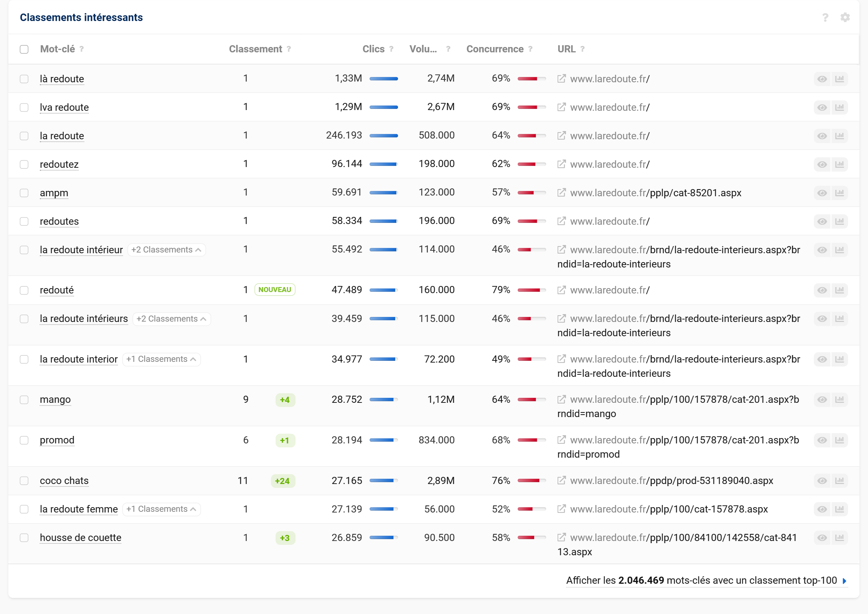Check the box for 'ampm' row

24,193
